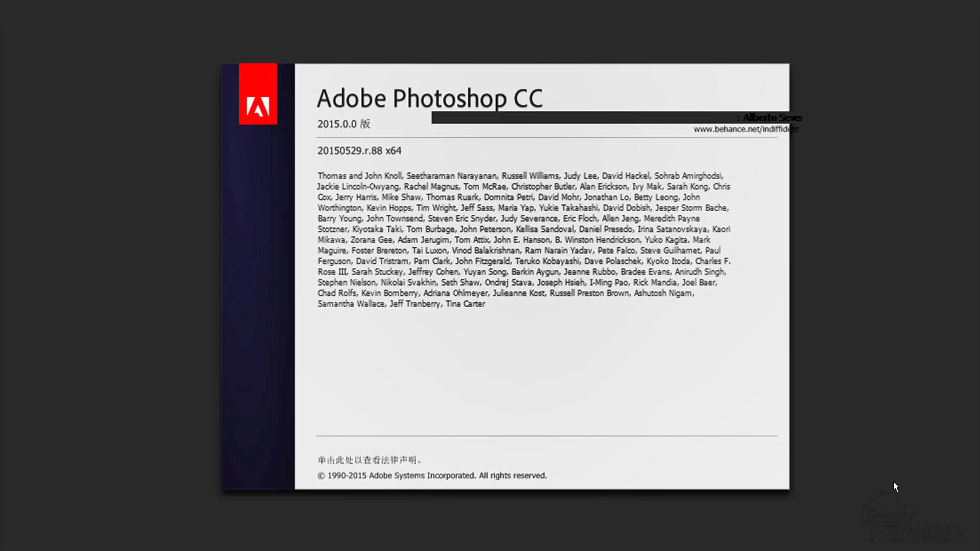Click the name Tina Carter in credits

pyautogui.click(x=465, y=304)
